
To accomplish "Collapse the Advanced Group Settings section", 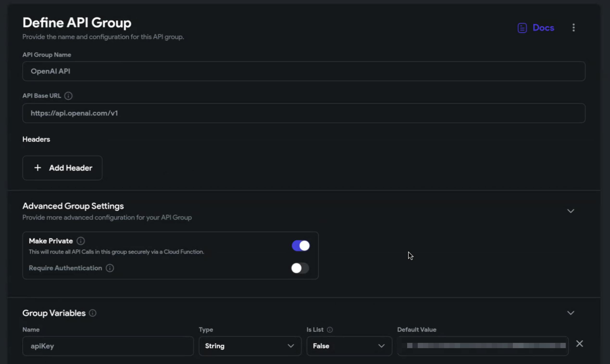I will (571, 211).
